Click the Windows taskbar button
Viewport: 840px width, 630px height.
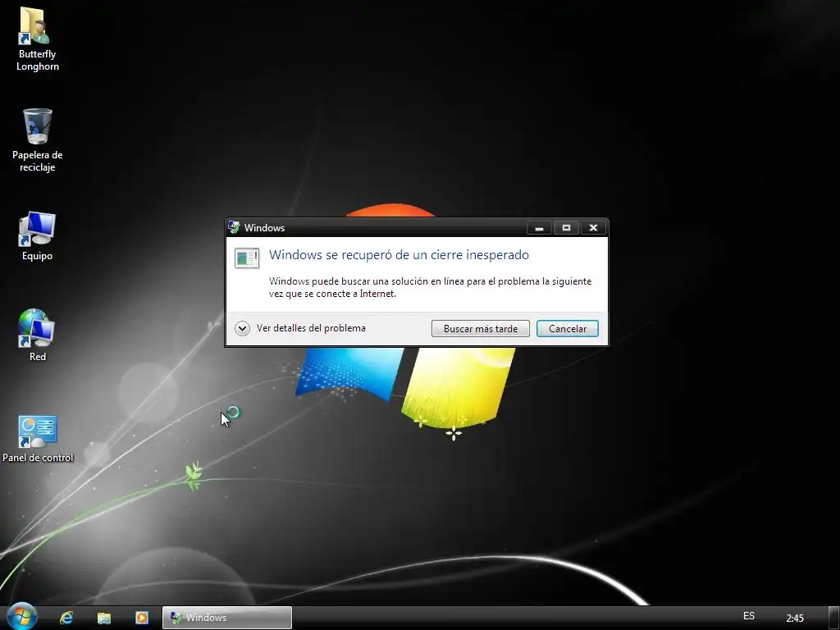pos(227,618)
